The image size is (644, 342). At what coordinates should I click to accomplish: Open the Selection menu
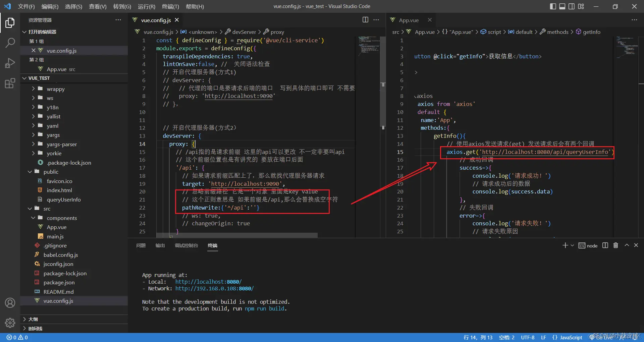click(x=73, y=6)
